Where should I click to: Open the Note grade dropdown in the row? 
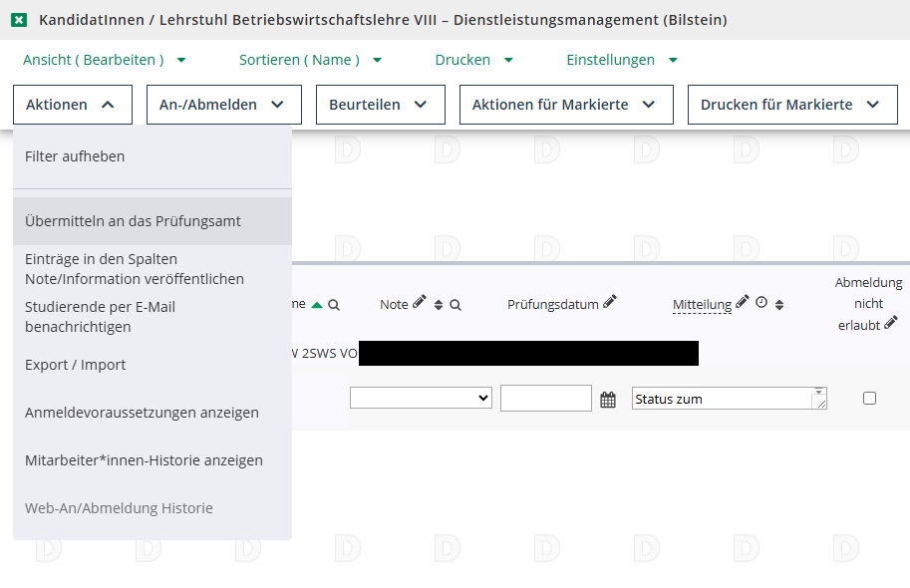(x=421, y=398)
